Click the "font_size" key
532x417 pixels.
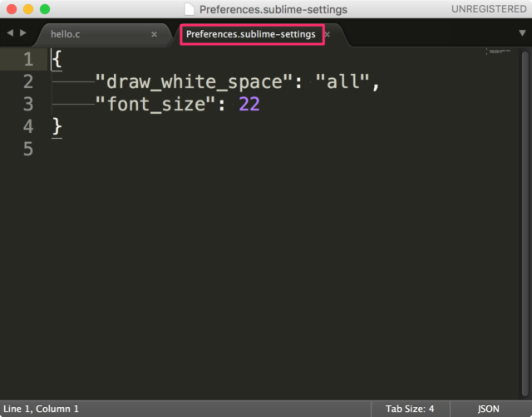coord(155,104)
